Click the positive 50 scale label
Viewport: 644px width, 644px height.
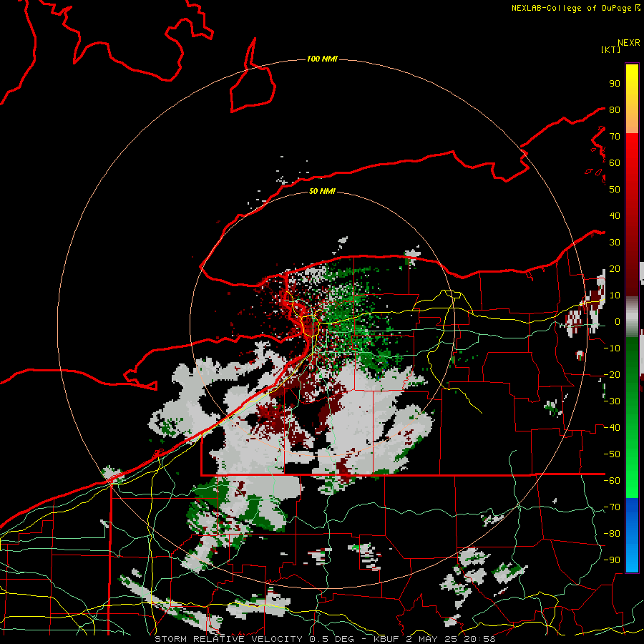[x=615, y=190]
